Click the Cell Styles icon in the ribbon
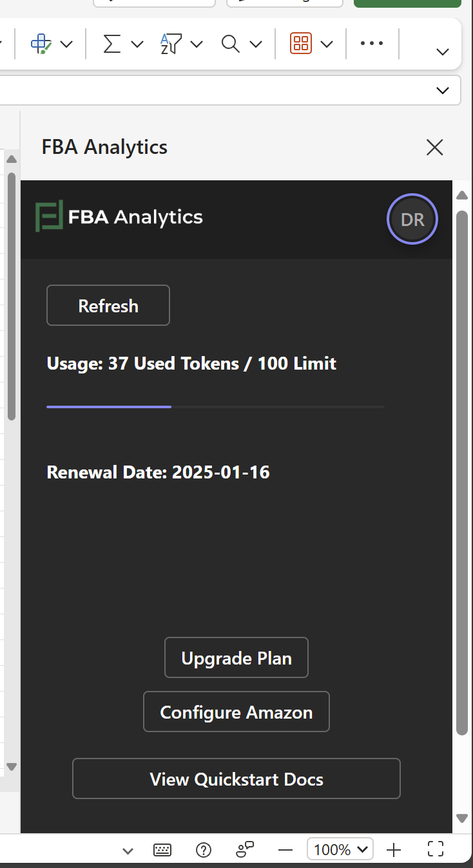 pos(41,44)
